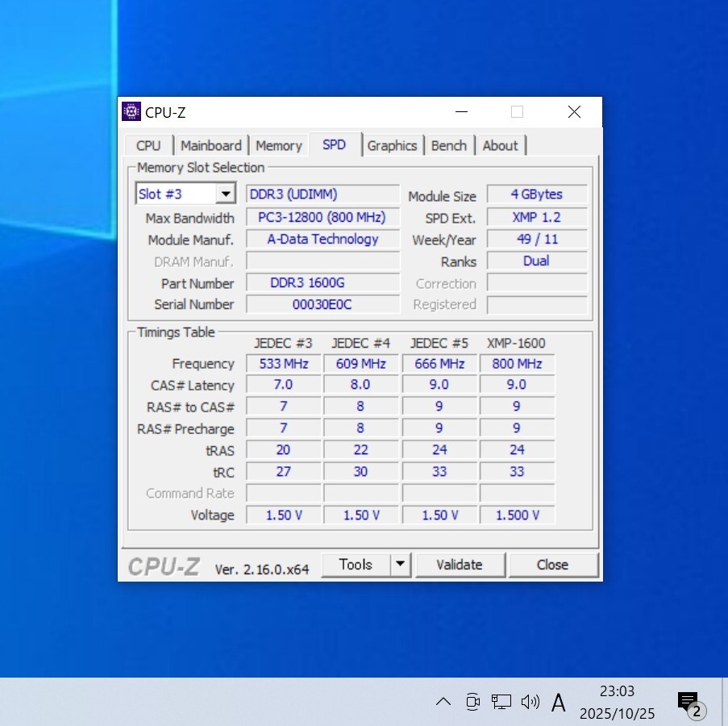This screenshot has height=726, width=728.
Task: Click the Validate button
Action: (459, 565)
